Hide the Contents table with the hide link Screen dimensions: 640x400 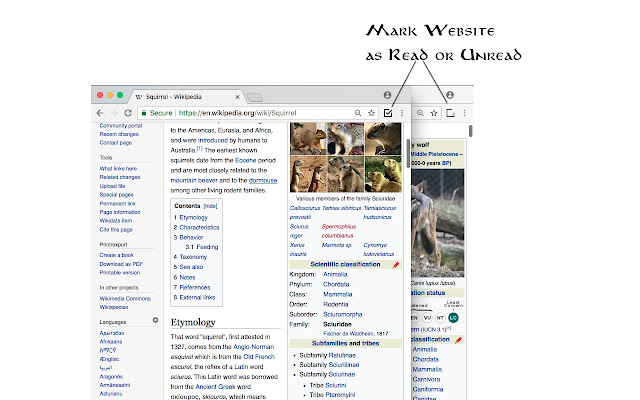[x=210, y=206]
